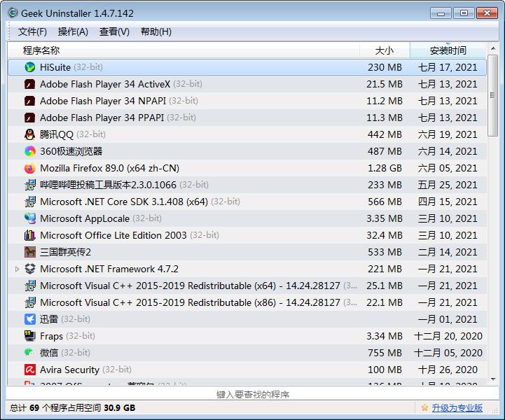Image resolution: width=505 pixels, height=420 pixels.
Task: Sort by the 程序名称 name column header
Action: pyautogui.click(x=42, y=50)
